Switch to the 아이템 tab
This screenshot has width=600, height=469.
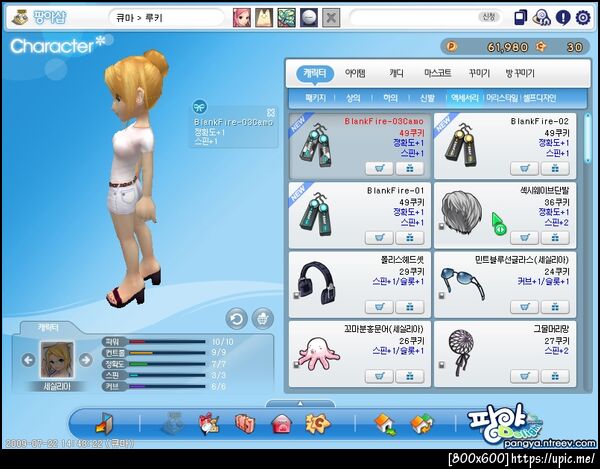click(355, 73)
